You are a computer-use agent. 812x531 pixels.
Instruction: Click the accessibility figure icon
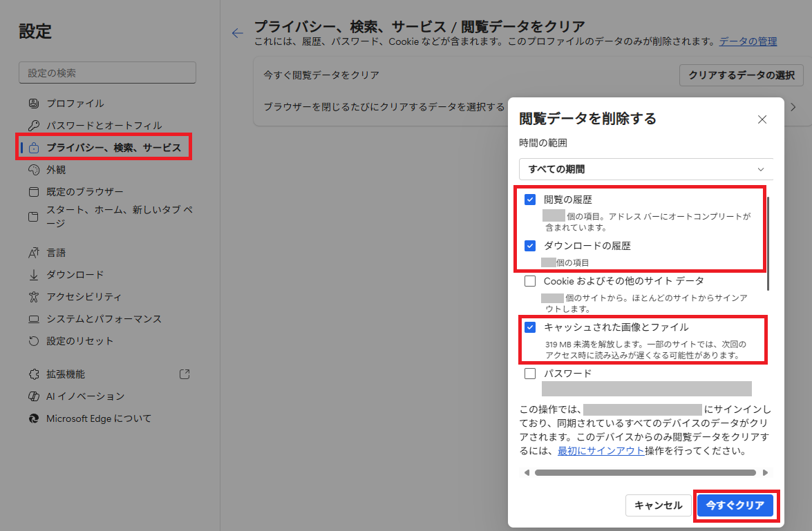point(34,296)
